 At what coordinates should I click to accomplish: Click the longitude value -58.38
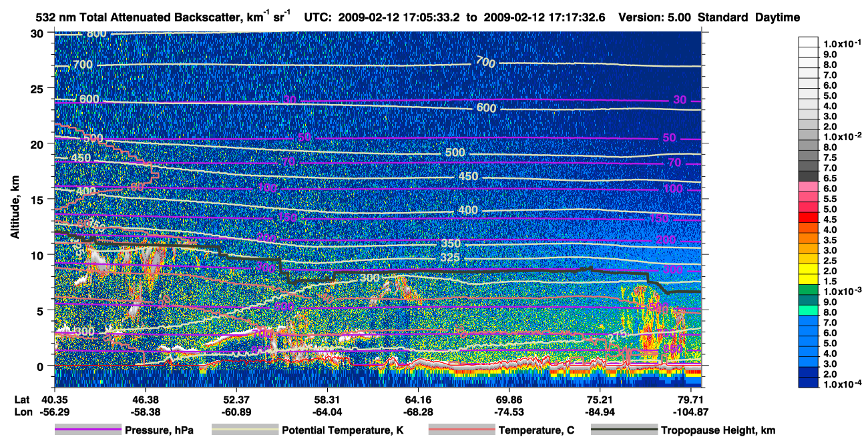(x=145, y=412)
